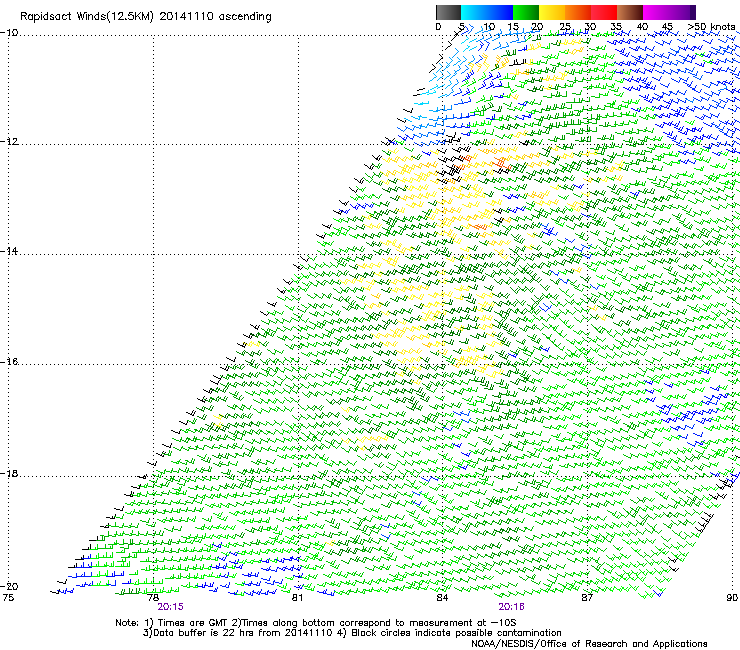The height and width of the screenshot is (650, 740).
Task: Click the magenta 40-45 knots legend swatch
Action: click(x=656, y=12)
